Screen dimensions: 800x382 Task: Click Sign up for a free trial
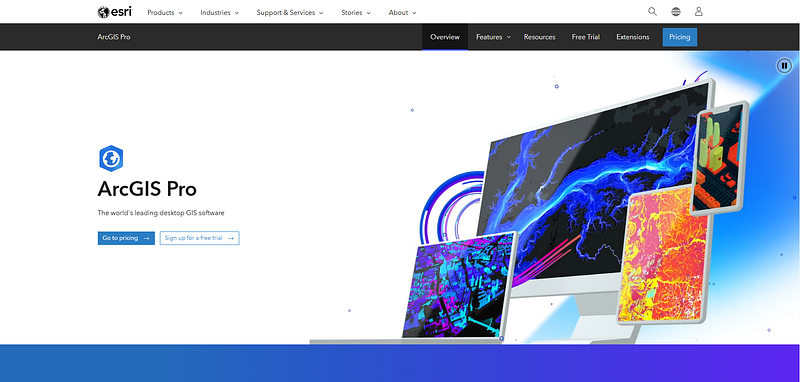point(199,238)
